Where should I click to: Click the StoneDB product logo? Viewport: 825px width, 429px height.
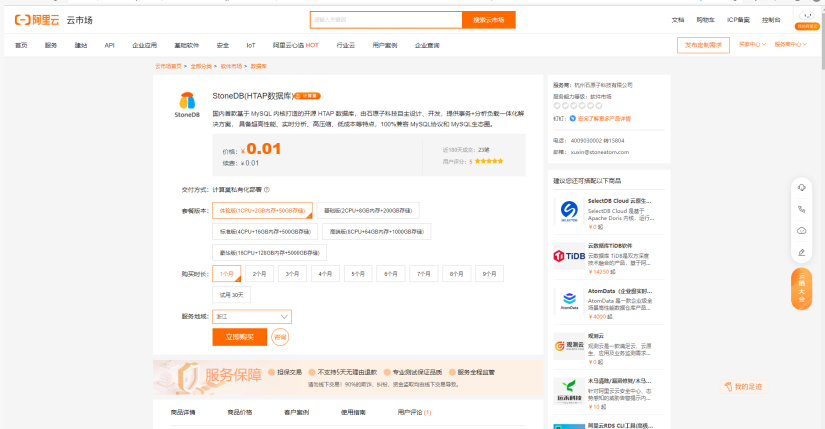coord(187,104)
